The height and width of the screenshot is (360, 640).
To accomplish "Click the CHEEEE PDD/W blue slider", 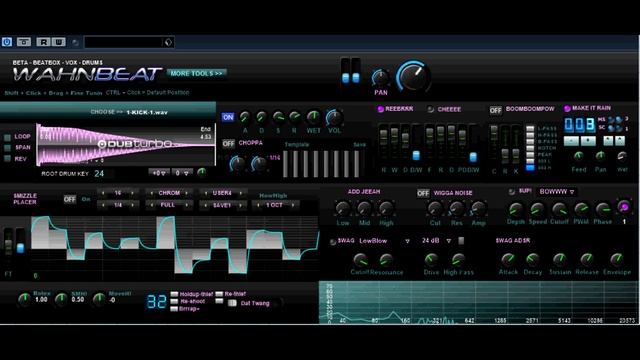I will [x=473, y=157].
